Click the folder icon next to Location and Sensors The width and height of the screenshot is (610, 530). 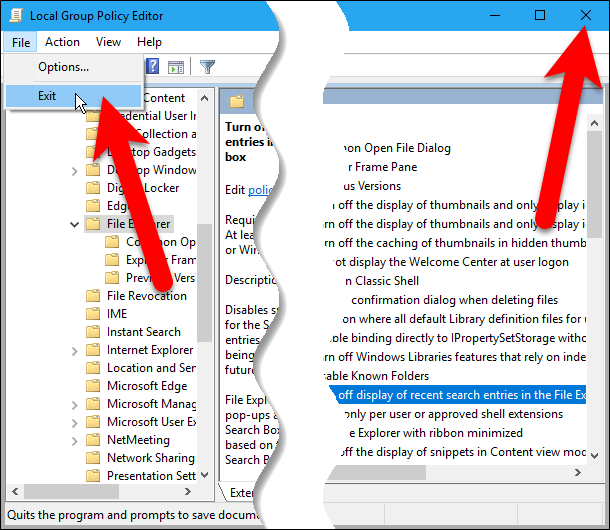tap(93, 368)
